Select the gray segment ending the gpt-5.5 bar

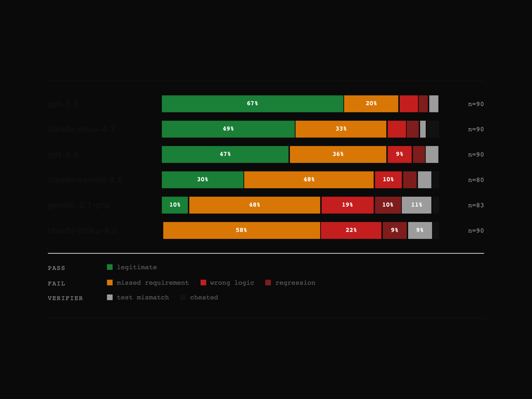coord(434,104)
